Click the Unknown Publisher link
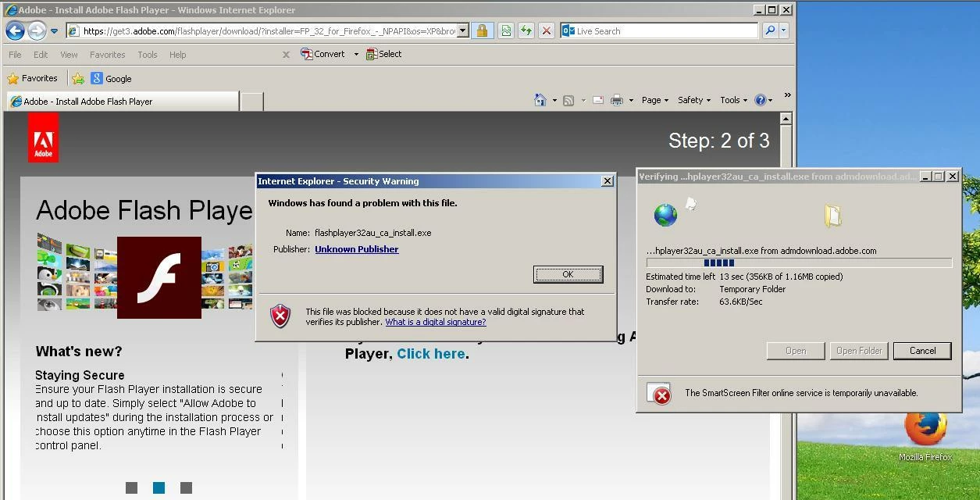The image size is (980, 500). click(x=357, y=249)
